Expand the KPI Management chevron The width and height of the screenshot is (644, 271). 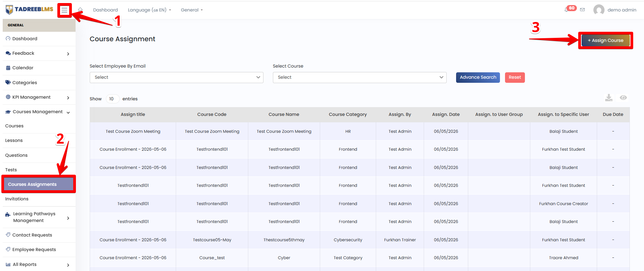click(68, 98)
